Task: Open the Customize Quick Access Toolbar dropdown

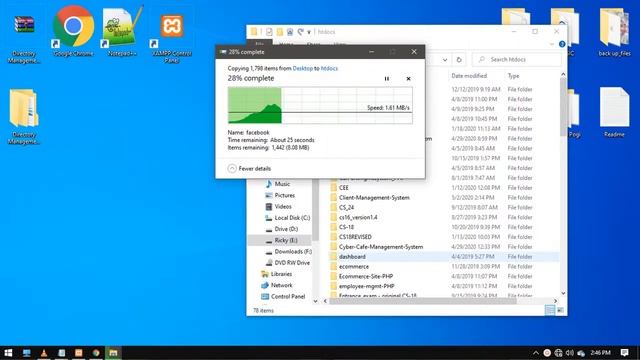Action: coord(309,32)
